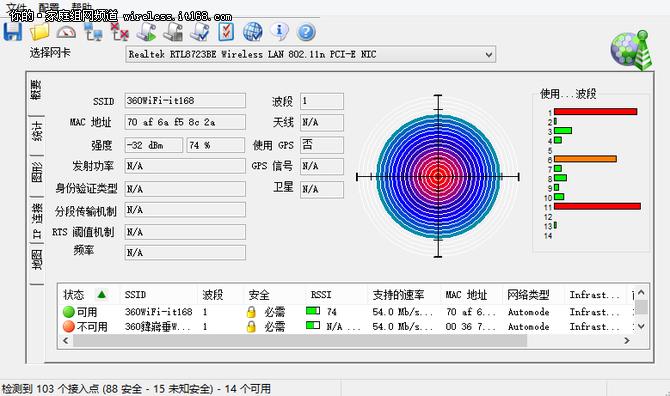Screen dimensions: 670x396
Task: Click MAC cell '00 36 7...'
Action: coord(470,327)
